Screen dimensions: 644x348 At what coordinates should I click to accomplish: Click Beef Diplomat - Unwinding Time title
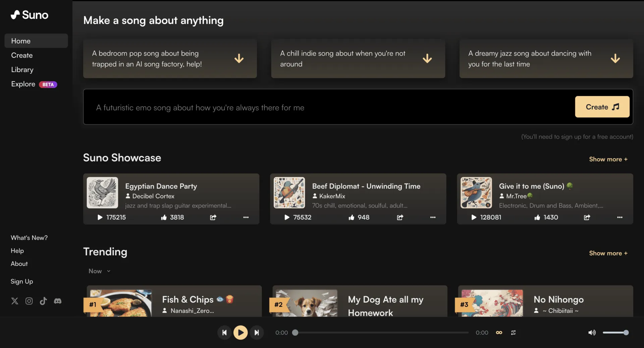[x=366, y=186]
